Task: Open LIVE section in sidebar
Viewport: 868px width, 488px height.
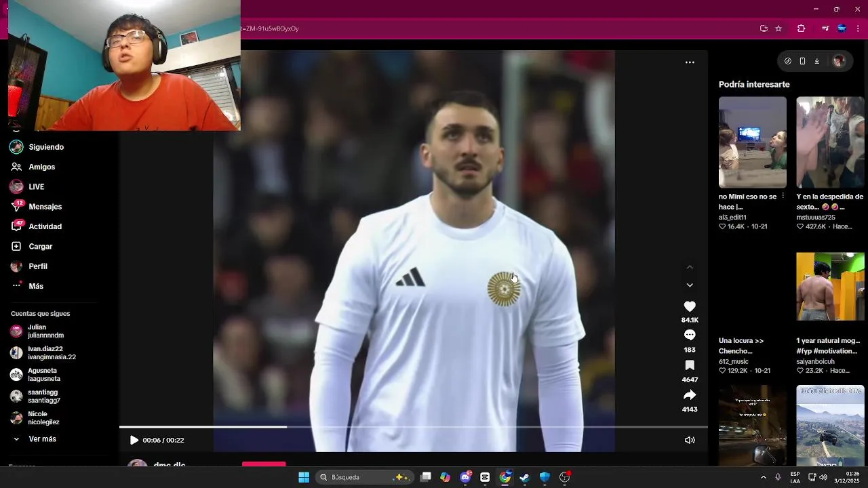Action: pyautogui.click(x=37, y=187)
